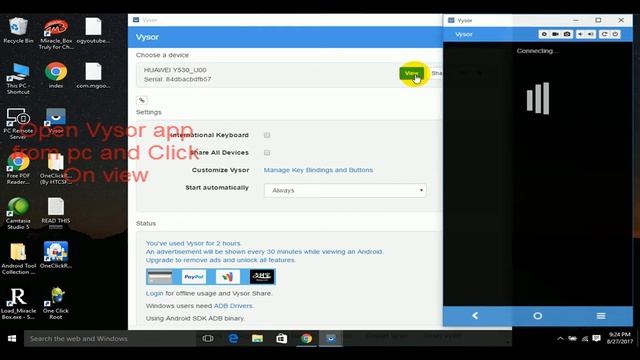
Task: Click the Android Tool Collection folder
Action: tap(18, 258)
